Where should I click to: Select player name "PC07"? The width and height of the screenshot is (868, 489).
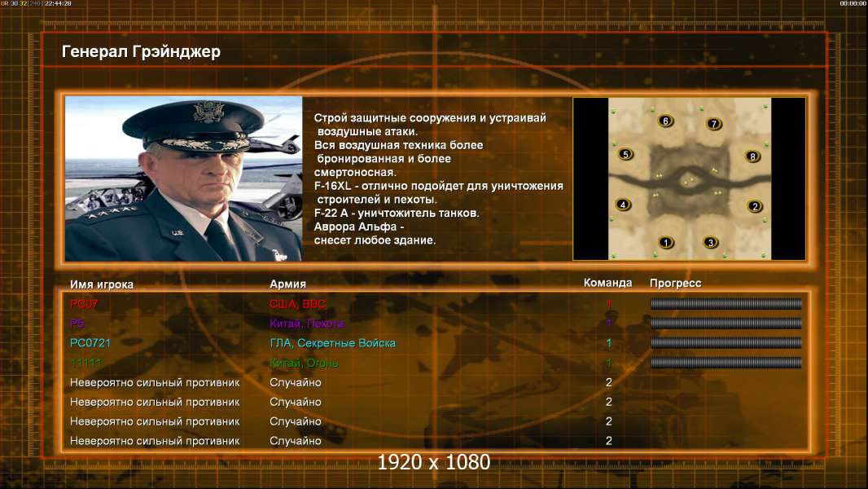[84, 303]
